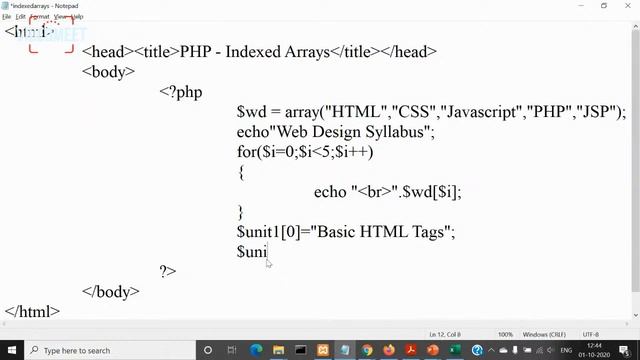Minimize the Notepad window
Viewport: 640px width, 360px height.
click(x=581, y=6)
